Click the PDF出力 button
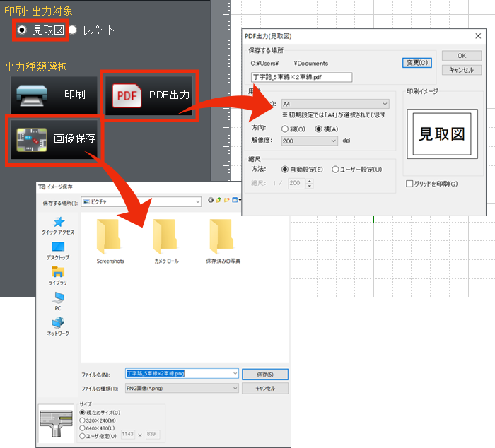495x448 pixels. [x=148, y=95]
